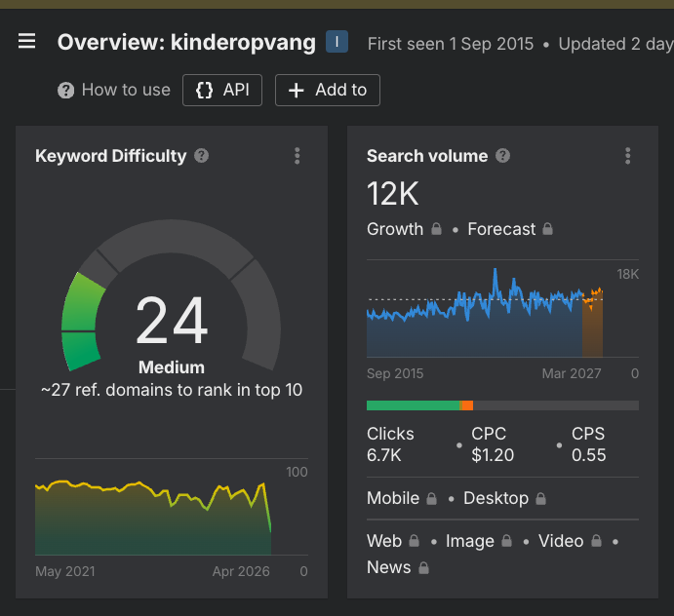Select the locked News search type

[389, 567]
